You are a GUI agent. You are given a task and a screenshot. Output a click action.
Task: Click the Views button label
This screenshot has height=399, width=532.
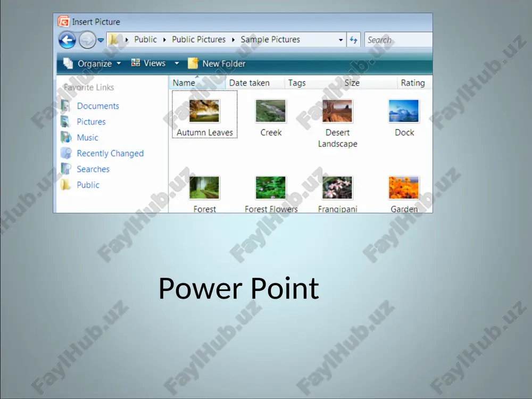pos(154,63)
